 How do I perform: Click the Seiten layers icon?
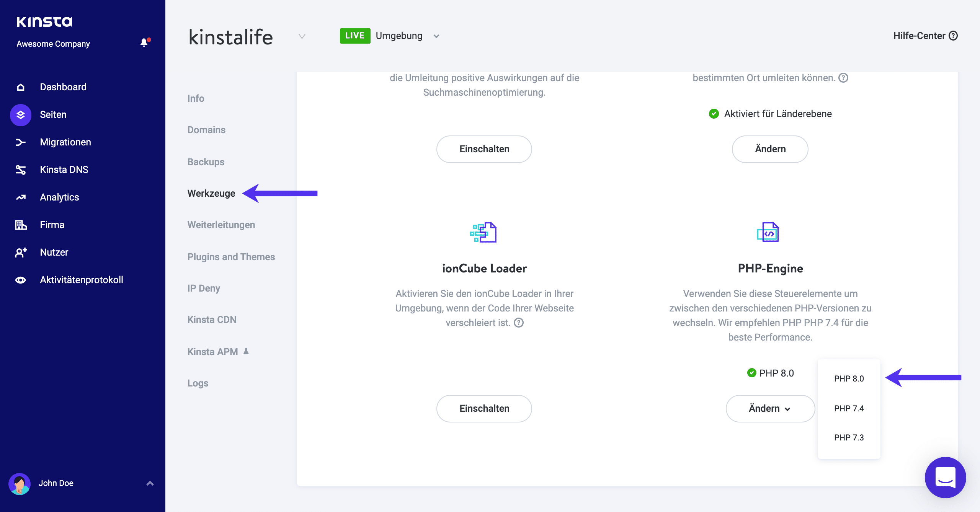20,114
